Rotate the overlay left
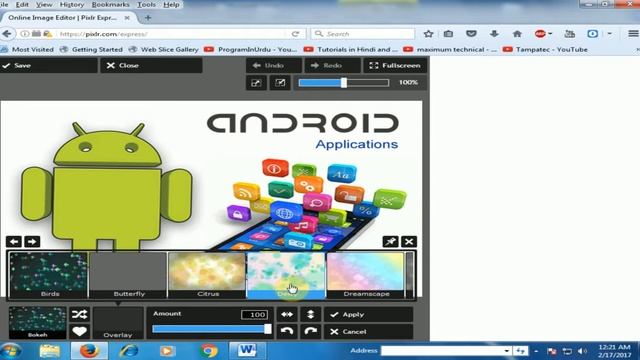This screenshot has height=360, width=640. pos(287,331)
